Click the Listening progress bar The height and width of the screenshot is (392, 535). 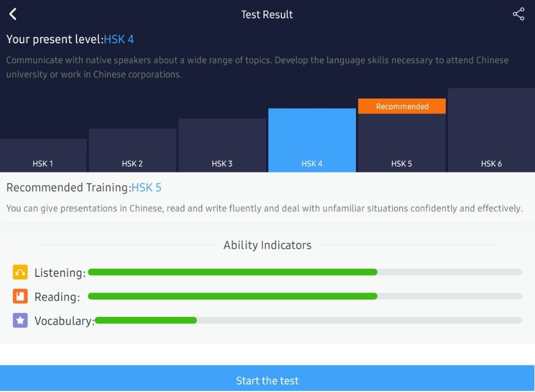pos(305,272)
